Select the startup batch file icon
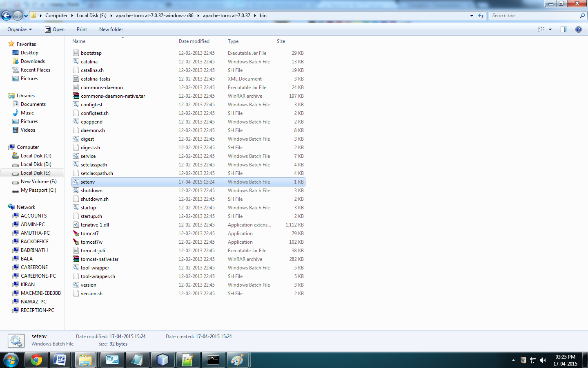Screen dimensions: 588x368 pyautogui.click(x=76, y=207)
